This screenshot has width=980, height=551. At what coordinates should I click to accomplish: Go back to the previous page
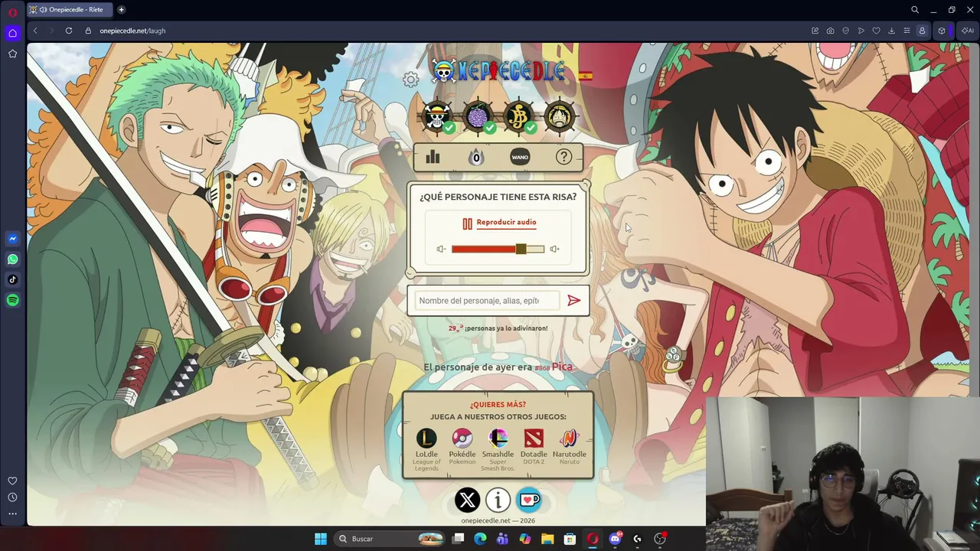tap(35, 31)
